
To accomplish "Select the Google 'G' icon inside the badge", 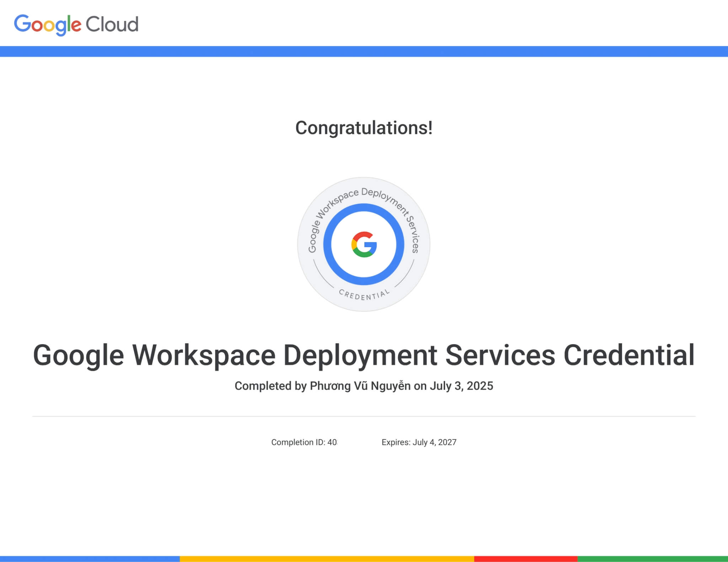I will click(x=364, y=245).
